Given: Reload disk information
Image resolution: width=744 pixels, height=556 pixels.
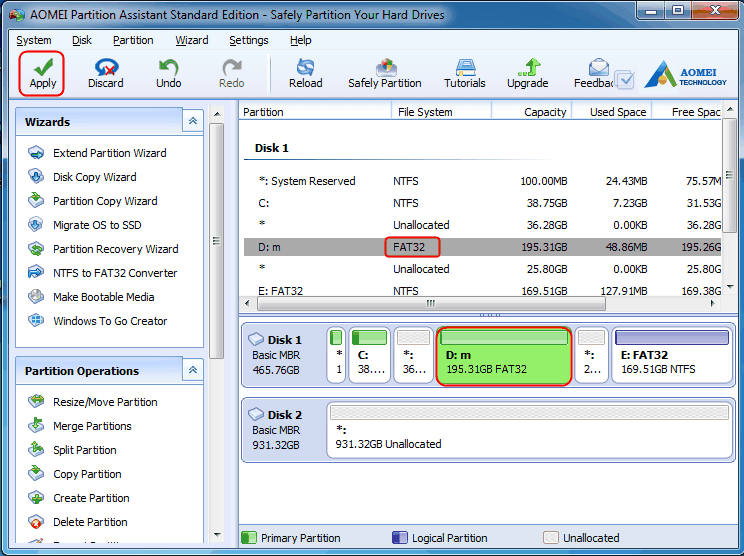Looking at the screenshot, I should click(306, 74).
